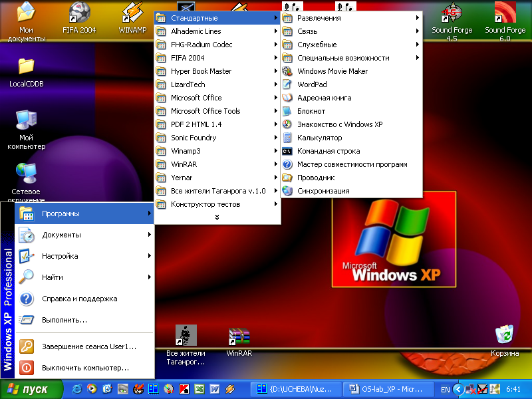Select the Все жители Таганрога desktop shortcut

[186, 345]
